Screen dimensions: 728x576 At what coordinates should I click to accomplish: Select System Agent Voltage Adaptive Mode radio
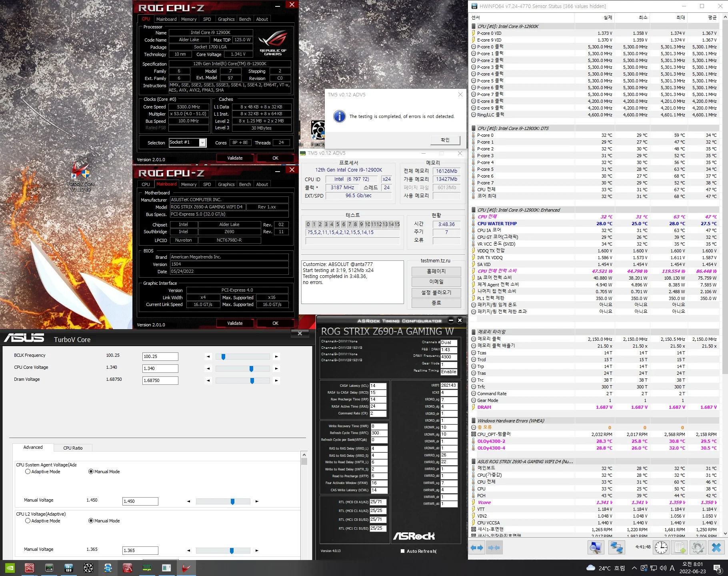click(28, 472)
